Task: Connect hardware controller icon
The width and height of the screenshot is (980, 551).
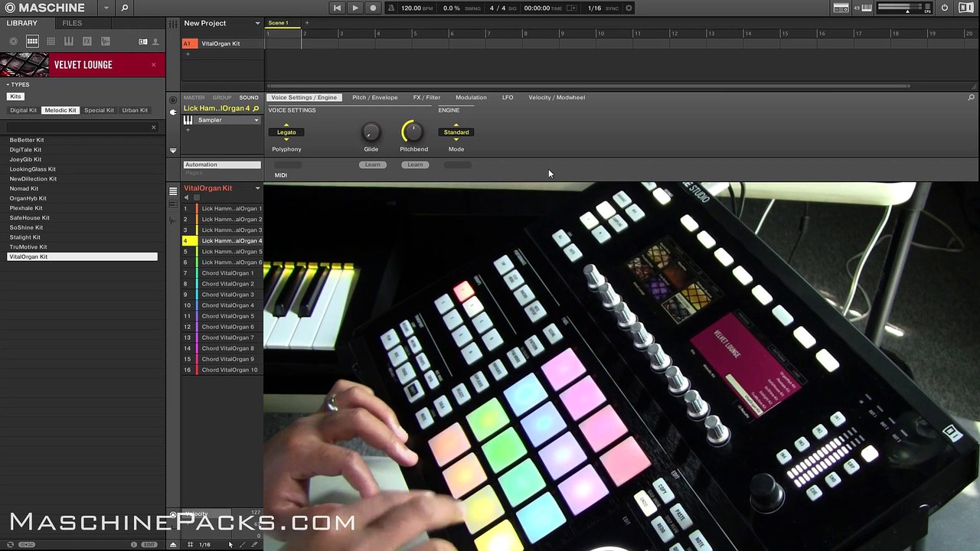Action: [841, 8]
